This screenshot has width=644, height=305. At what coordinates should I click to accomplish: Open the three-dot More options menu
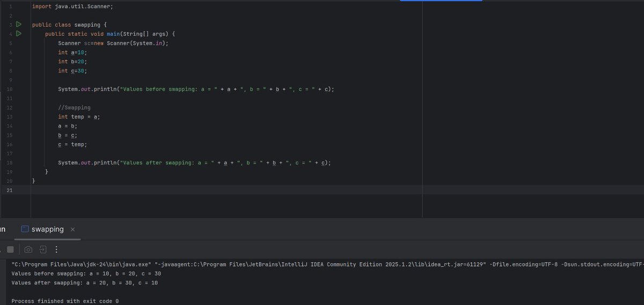pyautogui.click(x=57, y=249)
